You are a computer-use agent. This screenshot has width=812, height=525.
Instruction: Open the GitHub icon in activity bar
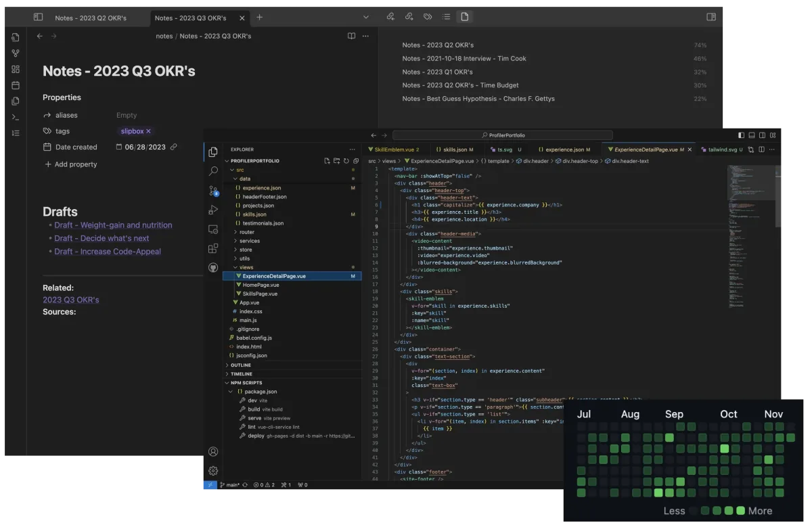tap(213, 268)
